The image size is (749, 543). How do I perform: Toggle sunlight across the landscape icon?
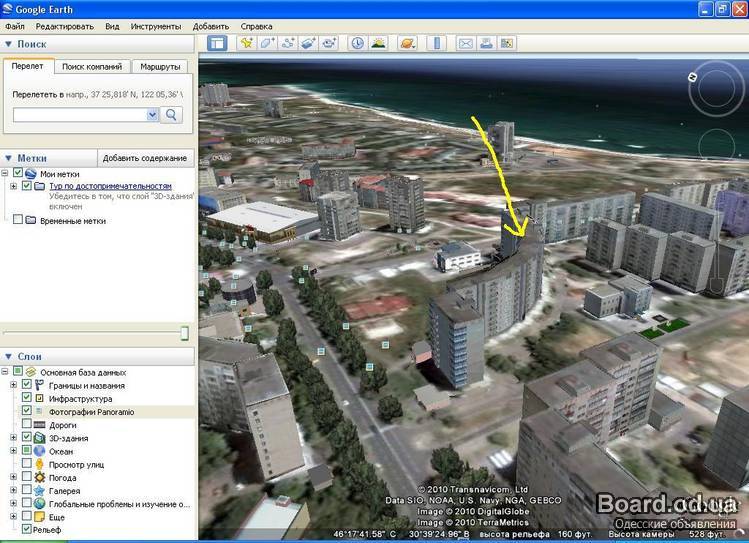[x=378, y=43]
